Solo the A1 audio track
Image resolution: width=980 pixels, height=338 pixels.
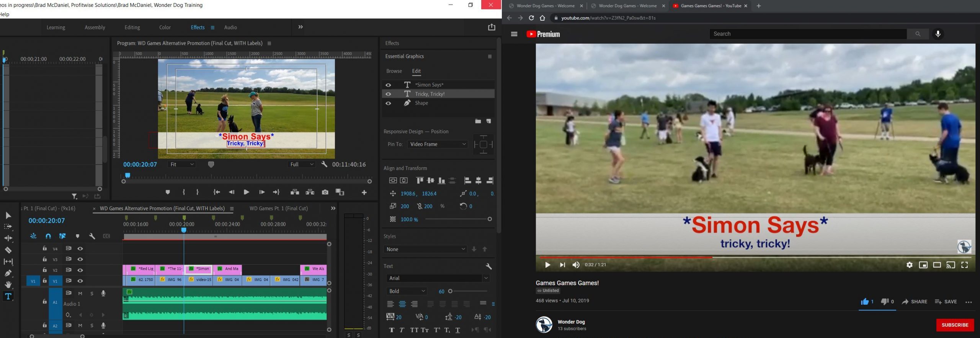pos(91,294)
